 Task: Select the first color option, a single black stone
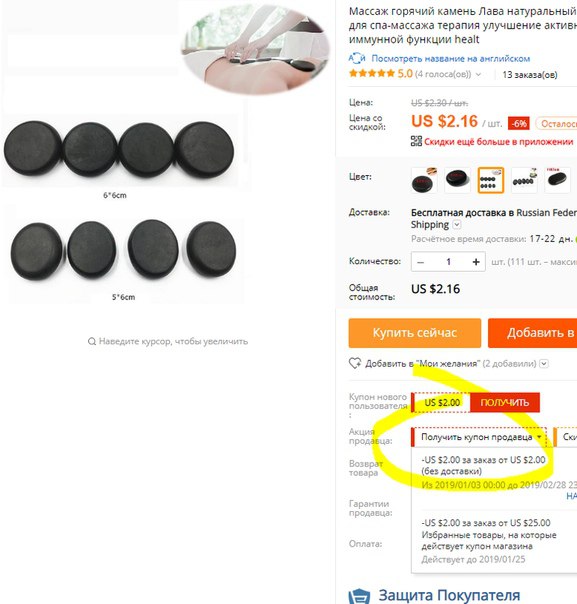click(424, 180)
